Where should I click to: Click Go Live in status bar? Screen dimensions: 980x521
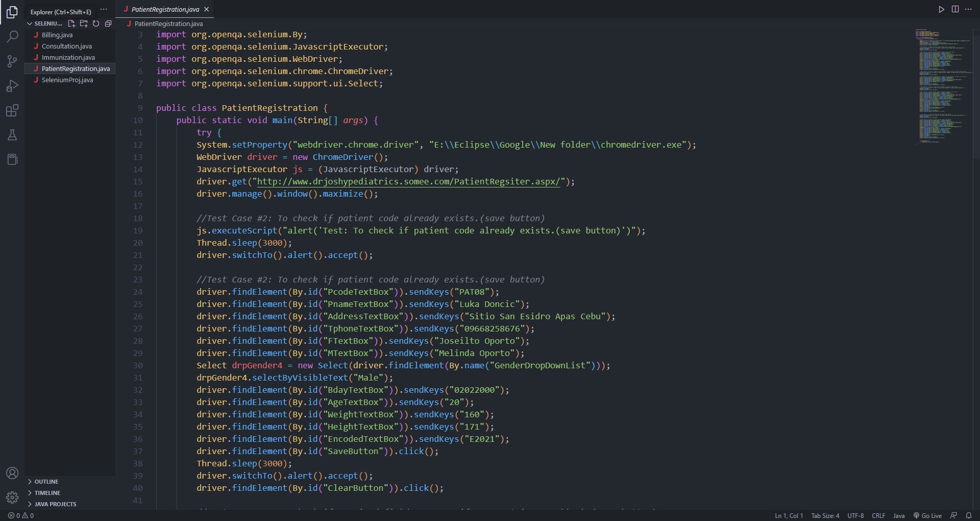click(x=927, y=515)
